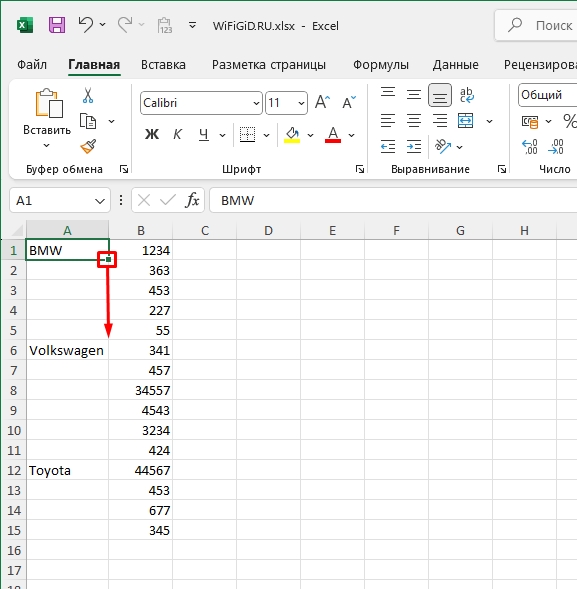The image size is (577, 589).
Task: Toggle Italic formatting (К)
Action: (x=177, y=134)
